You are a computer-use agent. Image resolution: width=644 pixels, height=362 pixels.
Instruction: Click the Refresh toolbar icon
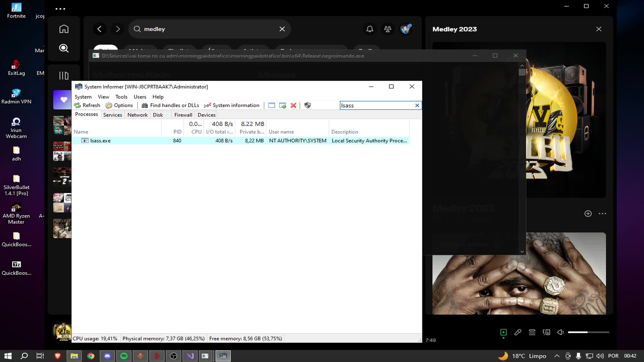coord(87,105)
